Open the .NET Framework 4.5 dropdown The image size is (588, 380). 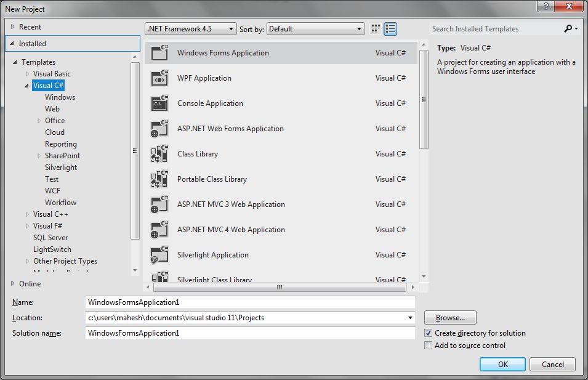[x=191, y=29]
